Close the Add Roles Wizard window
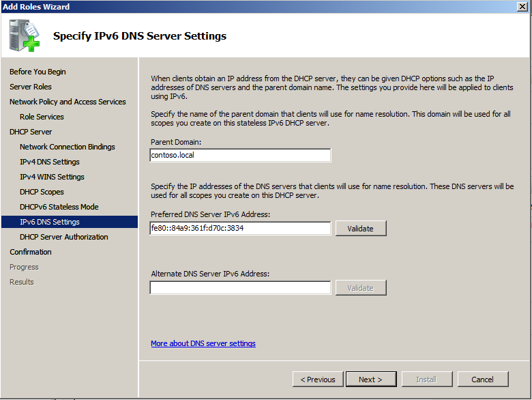The image size is (532, 400). [x=522, y=6]
